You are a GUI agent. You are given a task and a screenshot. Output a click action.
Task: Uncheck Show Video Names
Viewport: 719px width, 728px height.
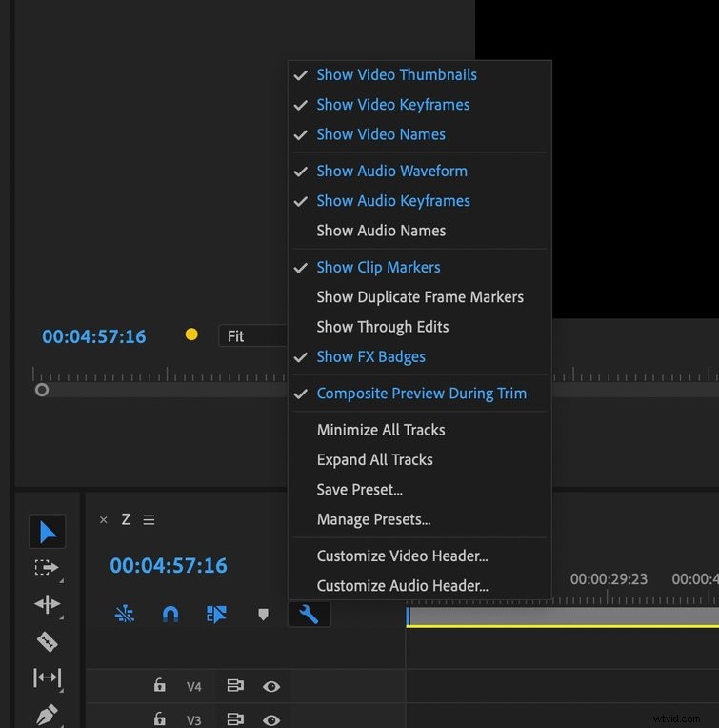[419, 134]
